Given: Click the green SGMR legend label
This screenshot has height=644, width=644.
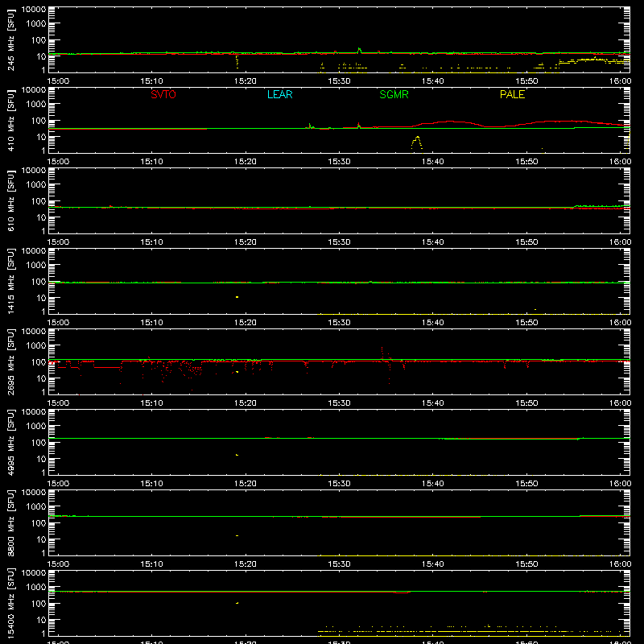Looking at the screenshot, I should click(x=394, y=94).
